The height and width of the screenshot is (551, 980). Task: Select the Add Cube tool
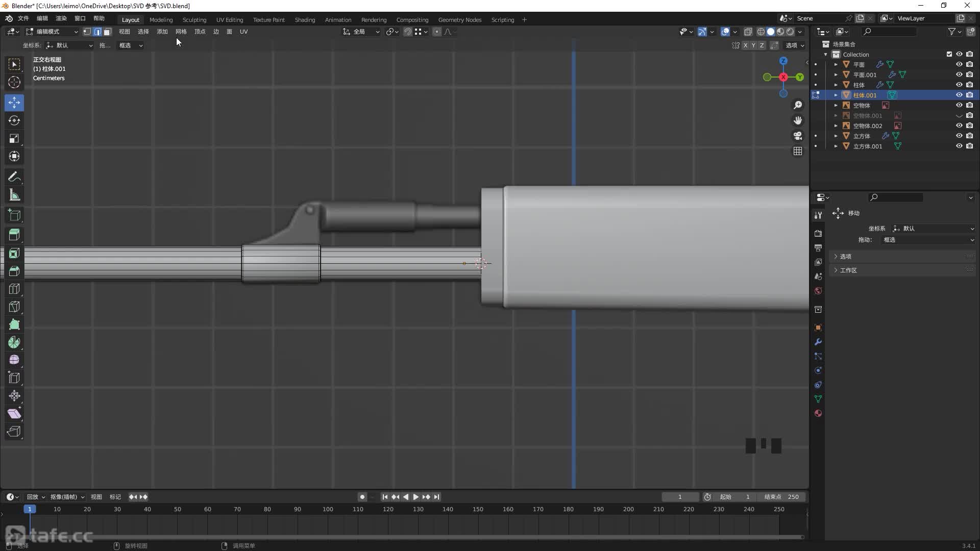[14, 215]
